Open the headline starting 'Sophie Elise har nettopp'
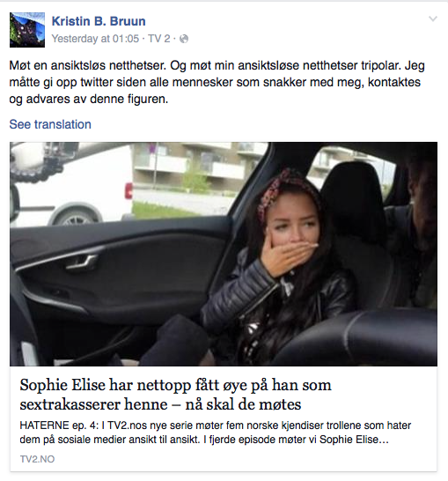 (175, 385)
